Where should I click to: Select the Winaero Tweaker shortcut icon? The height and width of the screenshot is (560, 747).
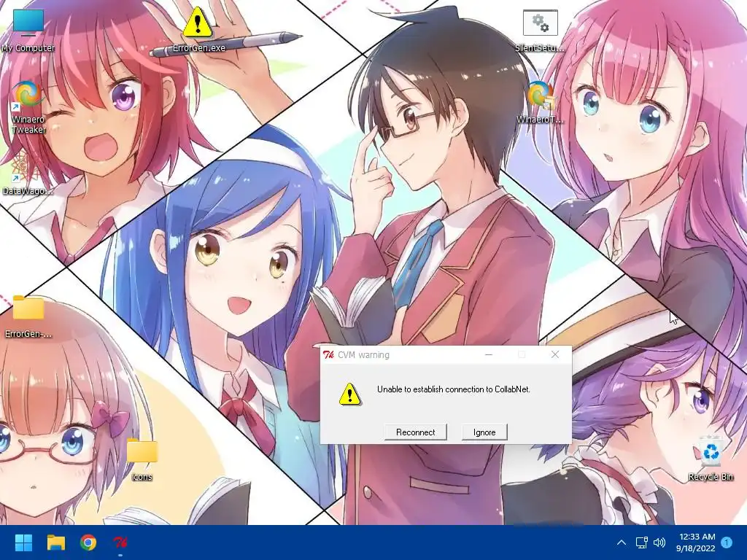pyautogui.click(x=28, y=107)
